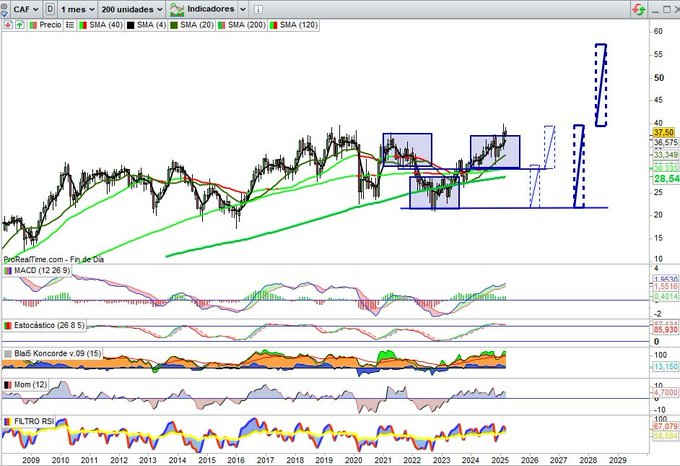
Task: Click the Precio candle color icon
Action: [x=33, y=25]
